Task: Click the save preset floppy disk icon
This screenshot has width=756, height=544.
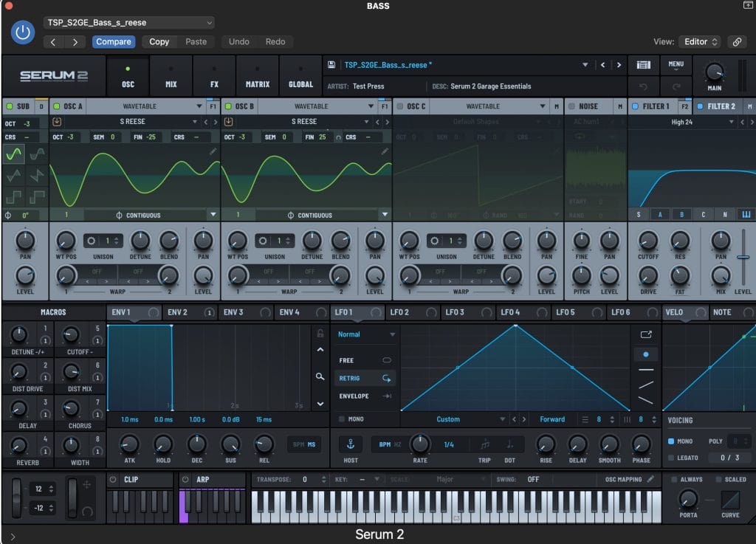Action: click(x=332, y=65)
